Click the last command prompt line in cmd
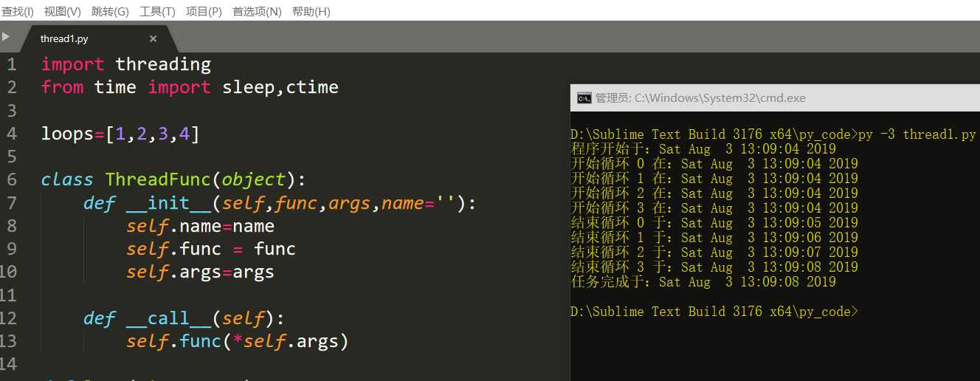 click(714, 312)
